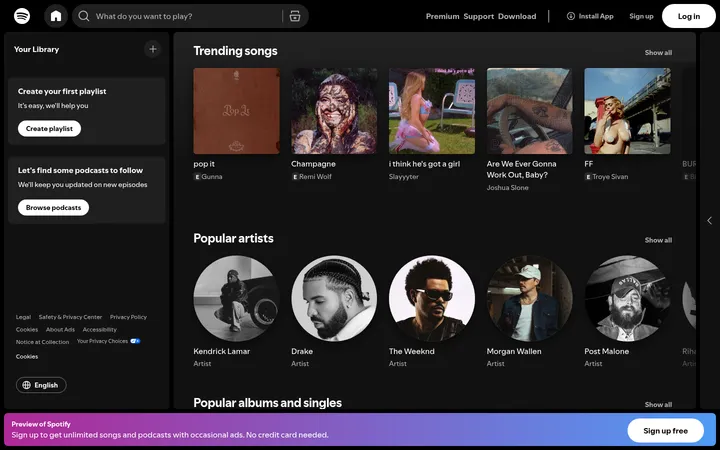Click 'pop it' song title text
The width and height of the screenshot is (720, 450).
click(204, 164)
